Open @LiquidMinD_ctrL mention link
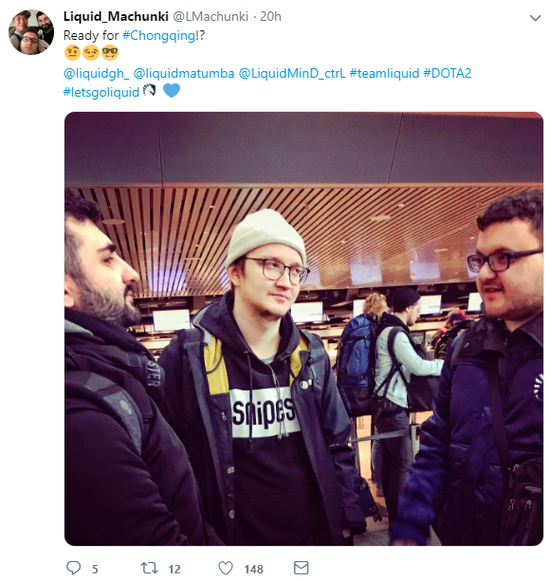This screenshot has width=550, height=581. pos(292,73)
